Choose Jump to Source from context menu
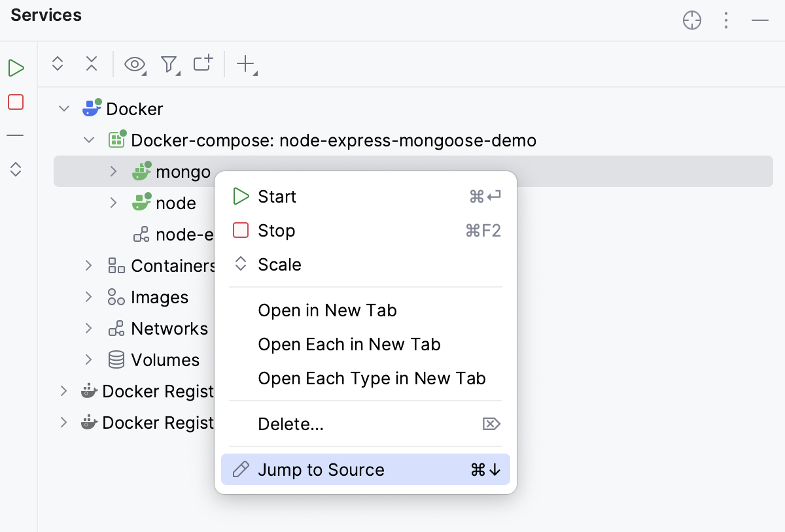This screenshot has width=785, height=532. pyautogui.click(x=321, y=469)
